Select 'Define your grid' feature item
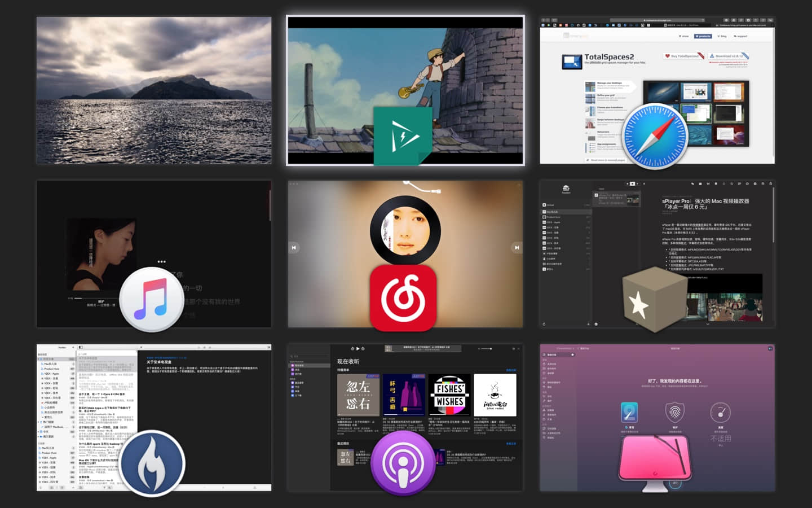Image resolution: width=812 pixels, height=508 pixels. [x=607, y=98]
